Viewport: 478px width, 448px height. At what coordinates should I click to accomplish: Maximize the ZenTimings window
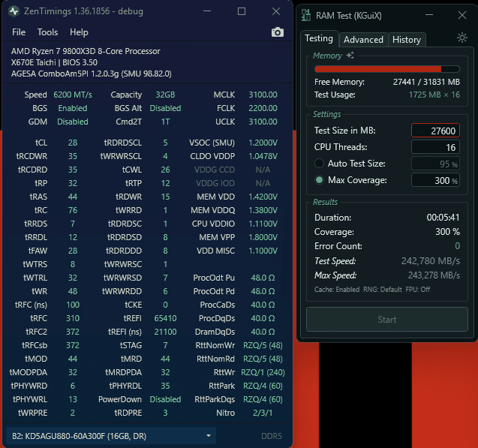(x=242, y=11)
